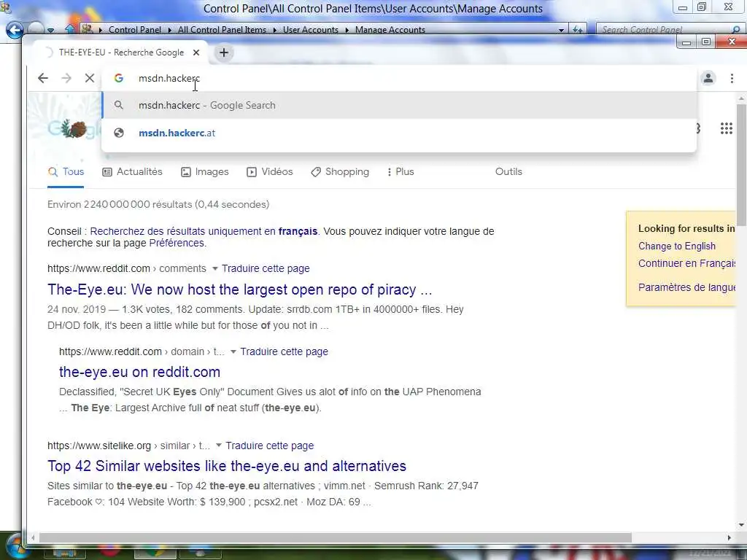Click Search Control Panel field
Screen dimensions: 747x560
662,29
